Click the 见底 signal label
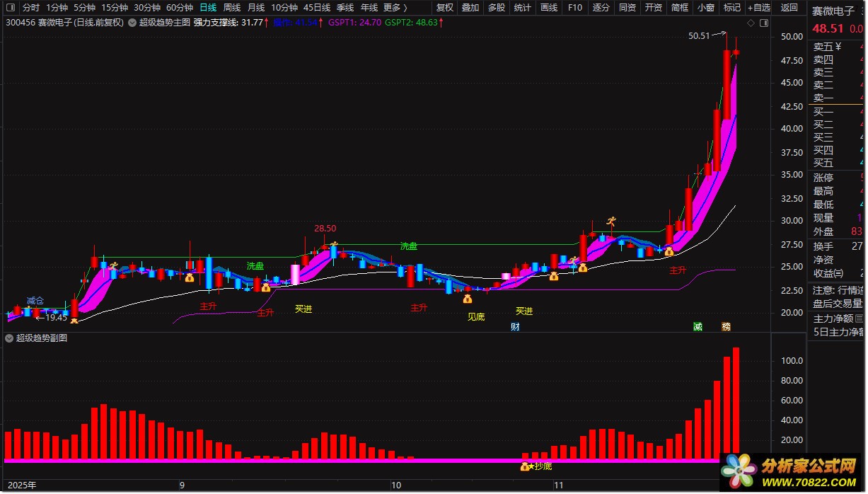The width and height of the screenshot is (868, 494). coord(476,316)
